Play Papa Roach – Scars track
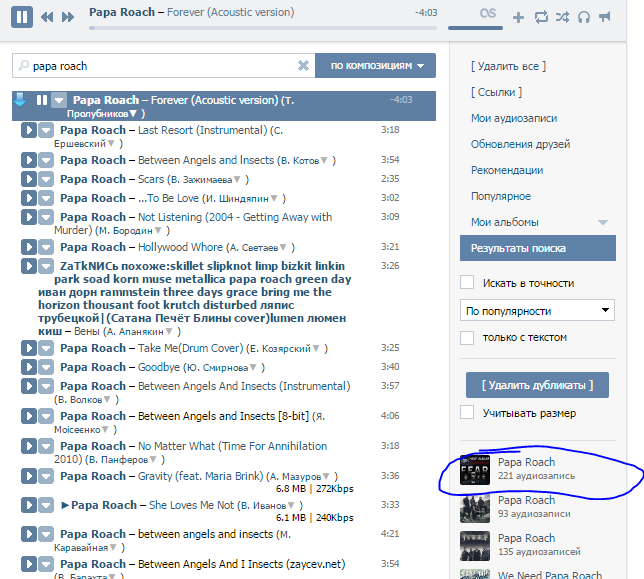 click(x=29, y=179)
